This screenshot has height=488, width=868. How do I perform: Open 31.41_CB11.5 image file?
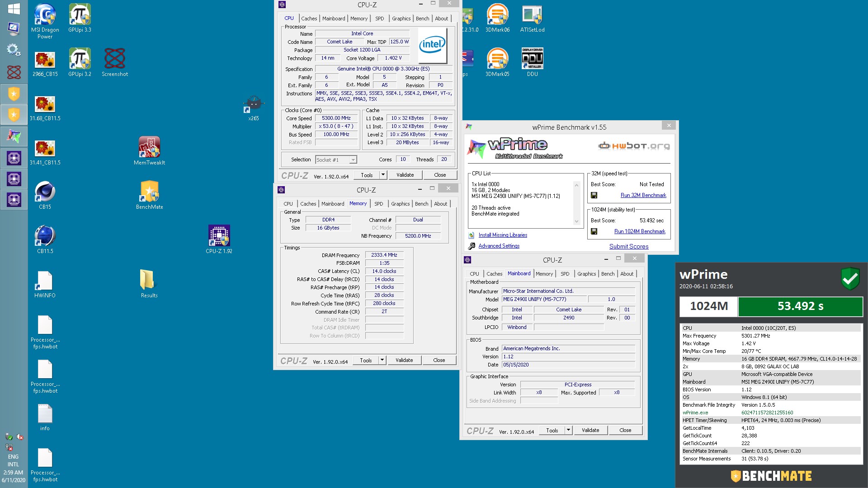pyautogui.click(x=45, y=152)
